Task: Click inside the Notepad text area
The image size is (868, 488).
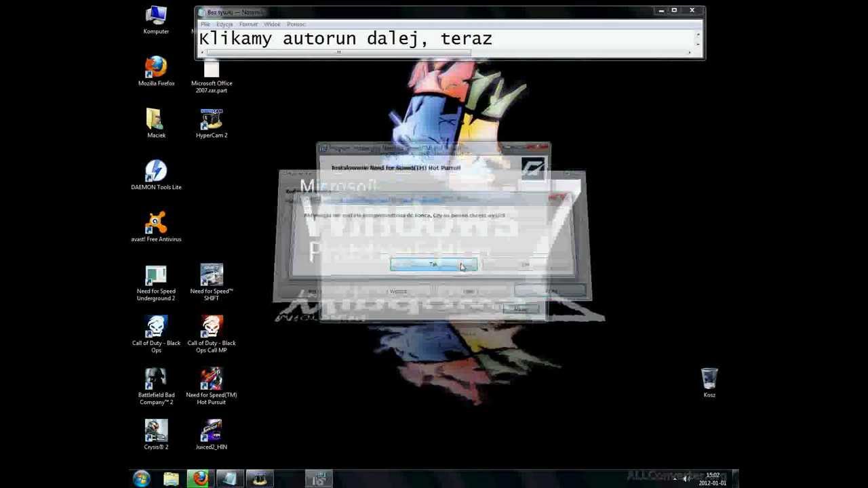Action: click(x=446, y=39)
